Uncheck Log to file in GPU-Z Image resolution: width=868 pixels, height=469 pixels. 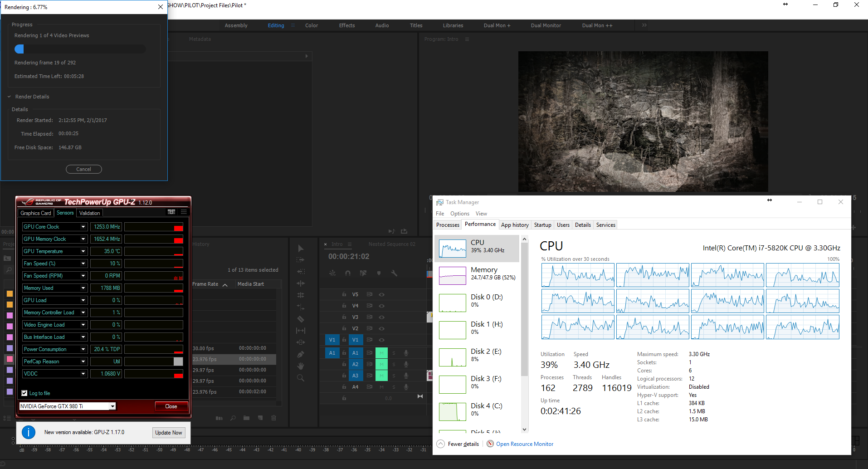pos(24,393)
